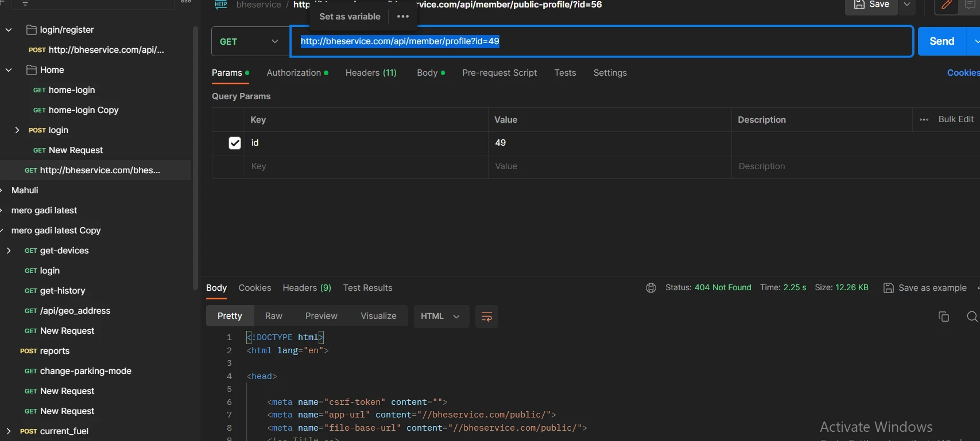
Task: Click the bheservice breadcrumb
Action: coord(258,5)
